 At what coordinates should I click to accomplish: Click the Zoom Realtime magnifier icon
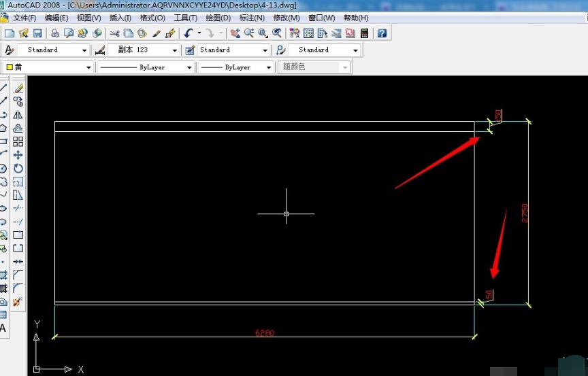[x=249, y=33]
